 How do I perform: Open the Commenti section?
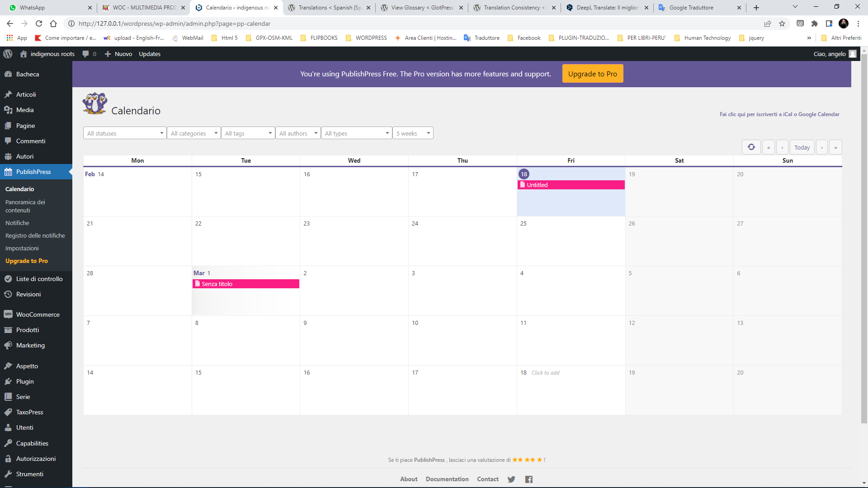30,141
